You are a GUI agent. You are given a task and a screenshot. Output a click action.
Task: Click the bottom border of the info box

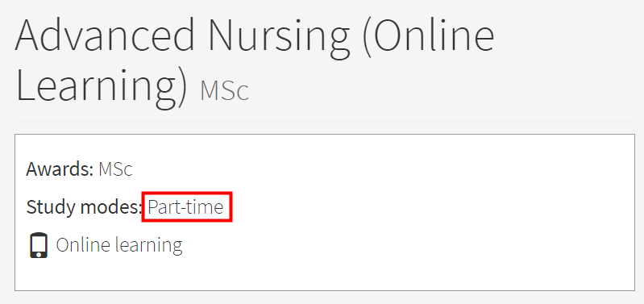325,290
